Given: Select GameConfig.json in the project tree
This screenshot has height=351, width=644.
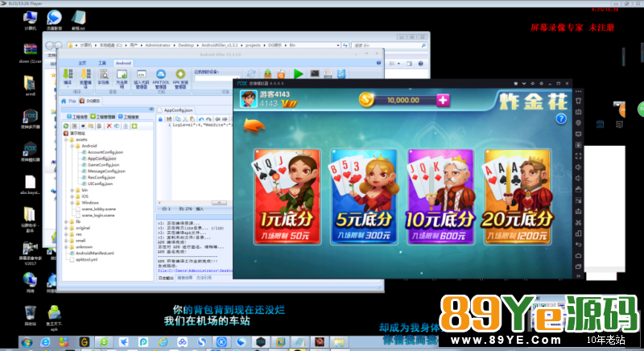Looking at the screenshot, I should tap(104, 164).
